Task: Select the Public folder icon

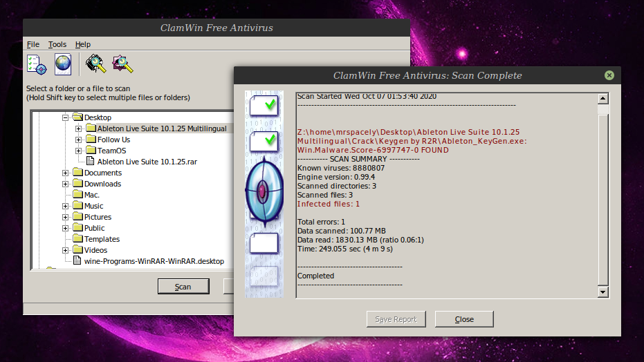Action: (x=77, y=227)
